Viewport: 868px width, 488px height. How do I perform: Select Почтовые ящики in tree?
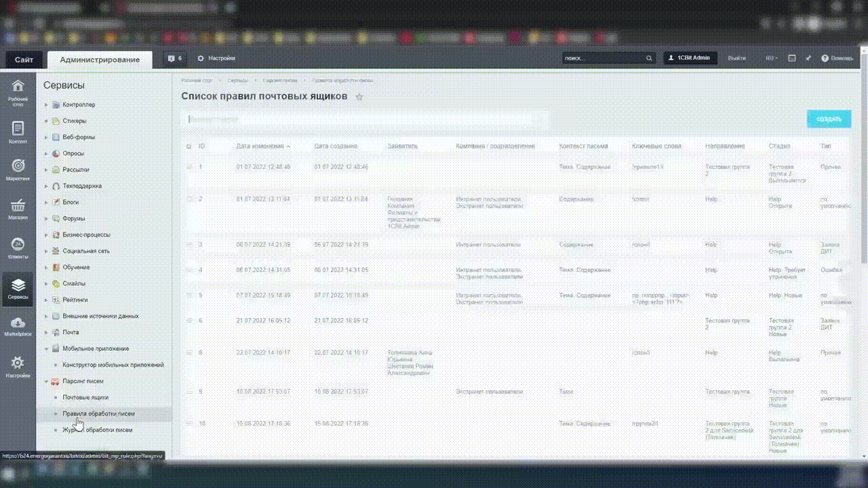point(85,398)
